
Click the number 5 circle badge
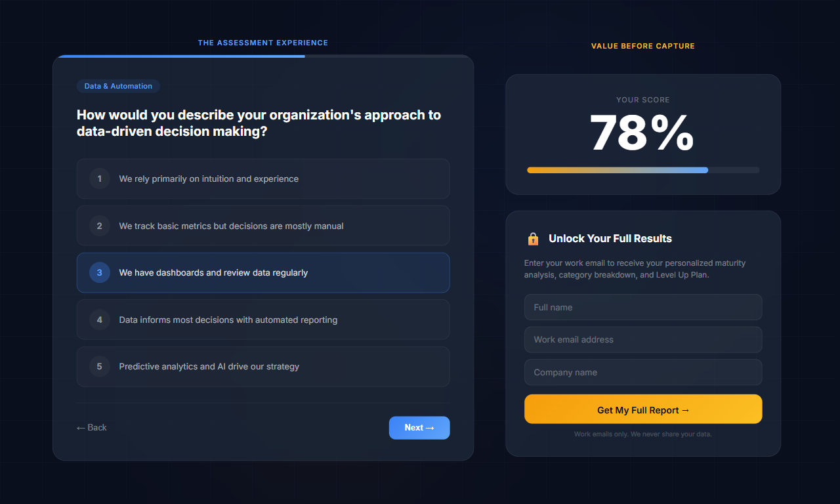99,366
